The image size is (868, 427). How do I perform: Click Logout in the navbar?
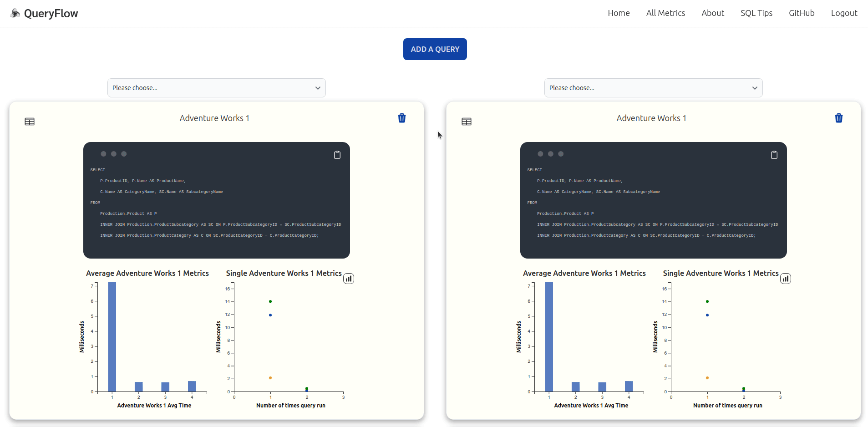point(844,13)
